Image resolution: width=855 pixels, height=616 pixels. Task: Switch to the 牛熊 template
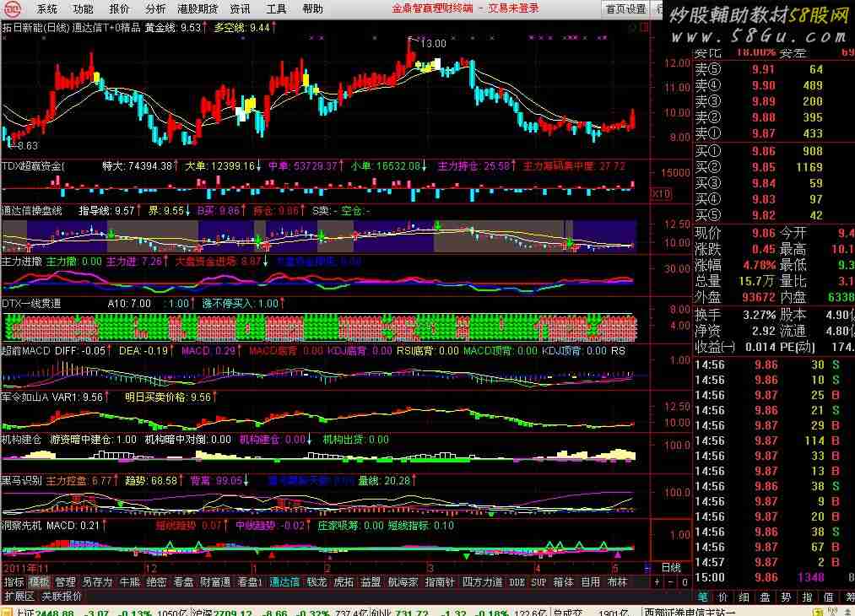(130, 582)
